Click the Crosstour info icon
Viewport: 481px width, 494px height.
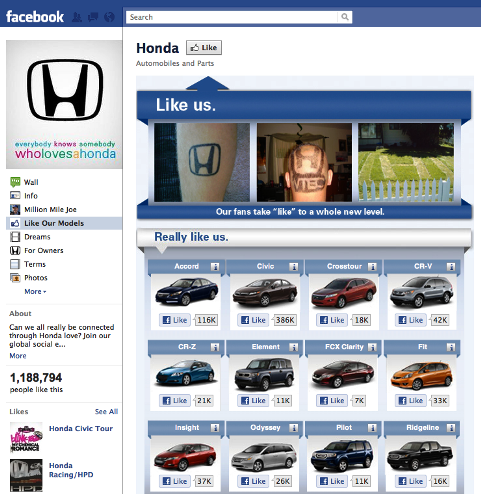372,267
